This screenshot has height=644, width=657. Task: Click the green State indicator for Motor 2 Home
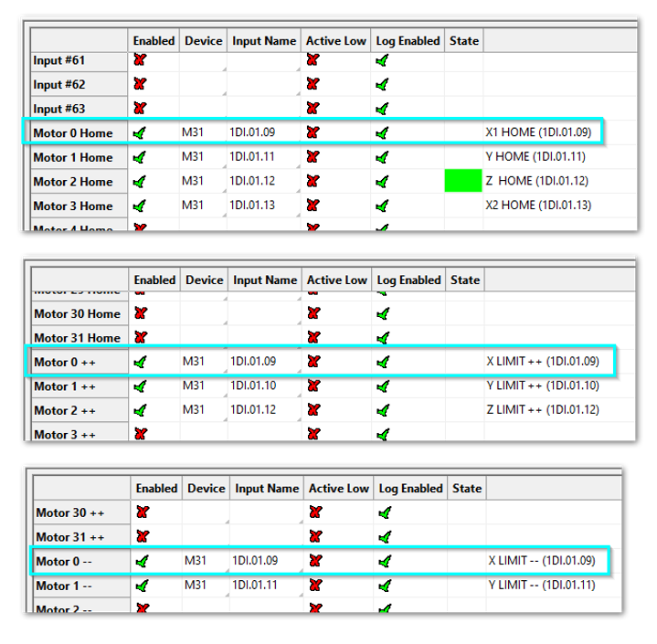[462, 181]
